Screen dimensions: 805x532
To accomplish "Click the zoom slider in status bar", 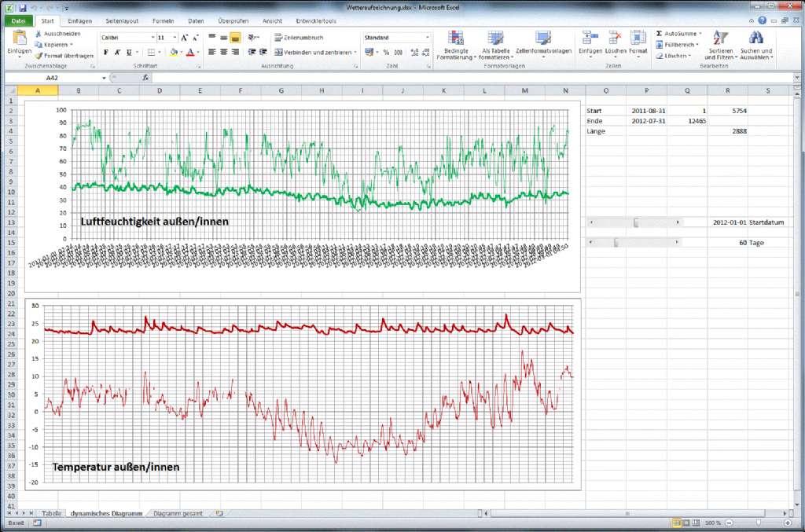I will (x=759, y=523).
